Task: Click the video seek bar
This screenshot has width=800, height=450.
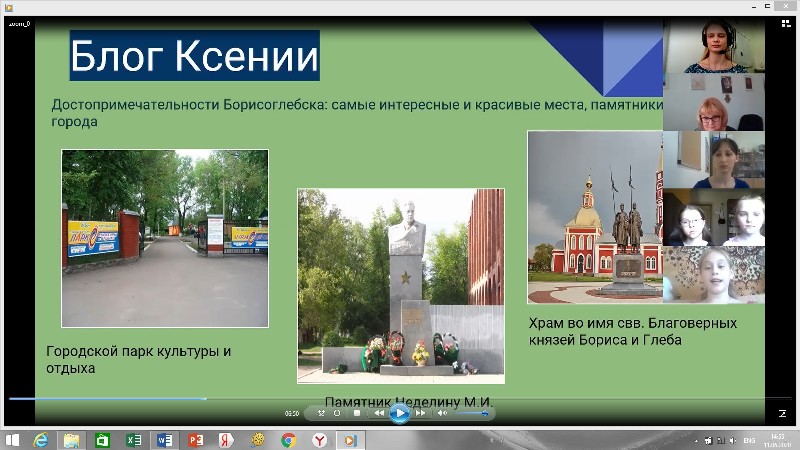Action: [400, 398]
